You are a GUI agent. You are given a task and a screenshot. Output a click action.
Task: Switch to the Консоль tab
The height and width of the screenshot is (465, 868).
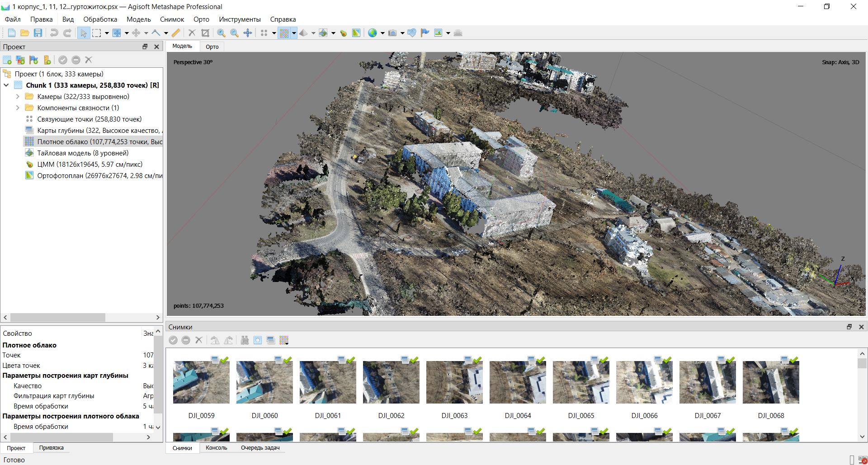[216, 448]
